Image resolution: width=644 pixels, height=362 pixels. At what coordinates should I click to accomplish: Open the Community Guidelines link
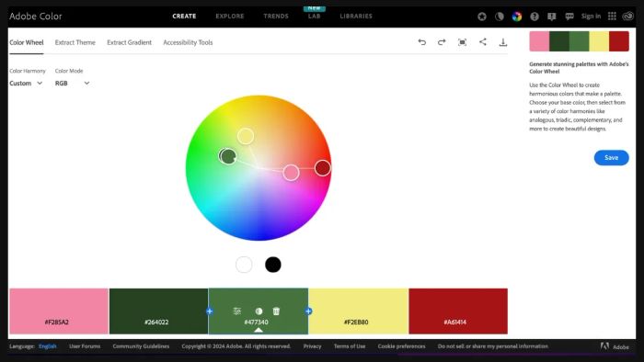tap(141, 346)
